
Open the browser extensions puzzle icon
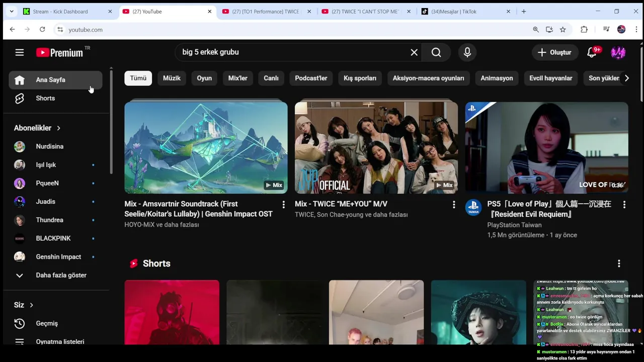[x=584, y=30]
